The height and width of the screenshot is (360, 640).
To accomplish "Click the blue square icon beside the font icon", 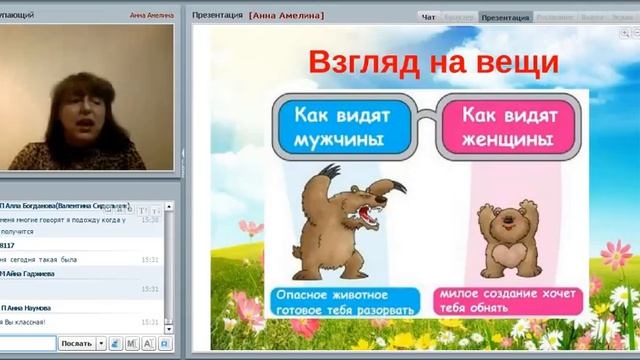I will [164, 344].
